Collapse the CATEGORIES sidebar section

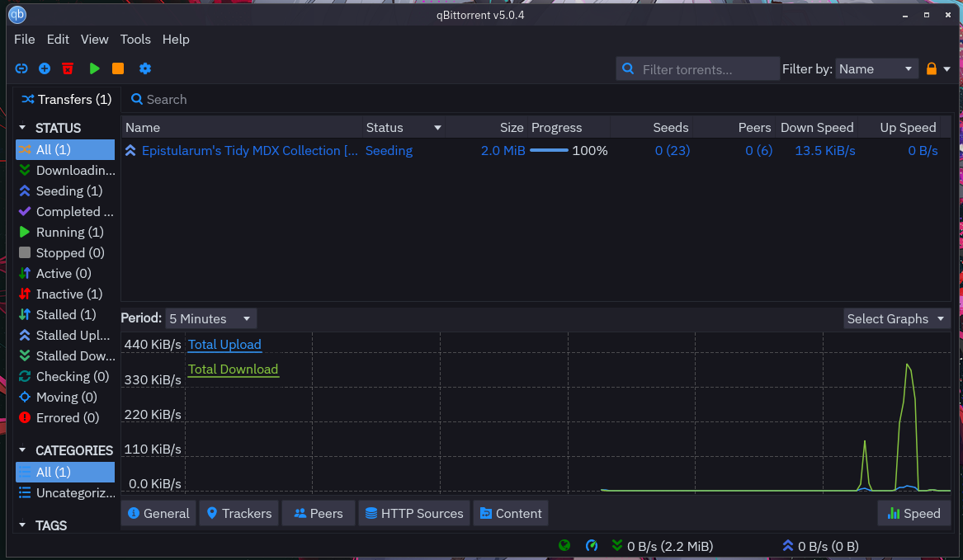coord(23,450)
